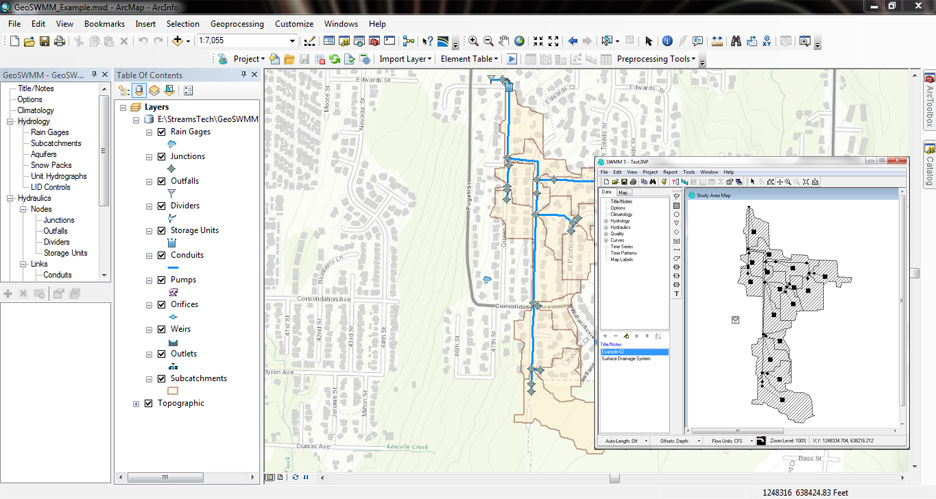The width and height of the screenshot is (936, 499).
Task: Click the Subcatchments beige color swatch
Action: pyautogui.click(x=173, y=391)
